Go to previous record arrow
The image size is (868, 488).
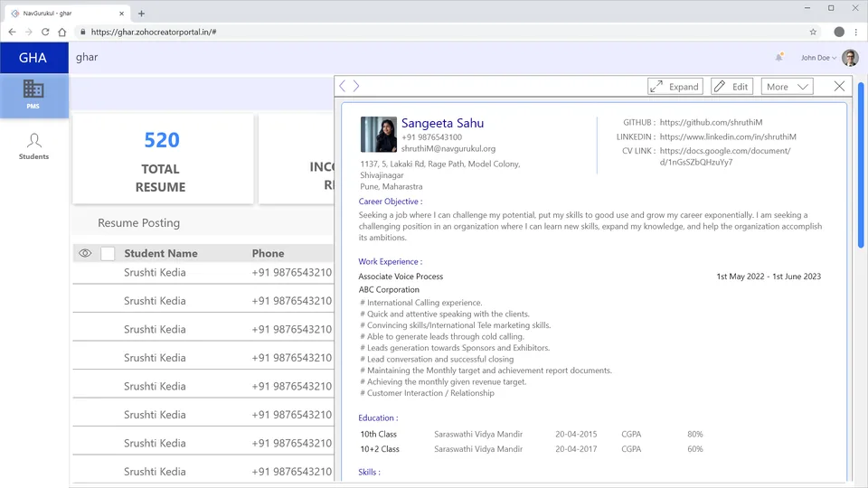click(342, 86)
